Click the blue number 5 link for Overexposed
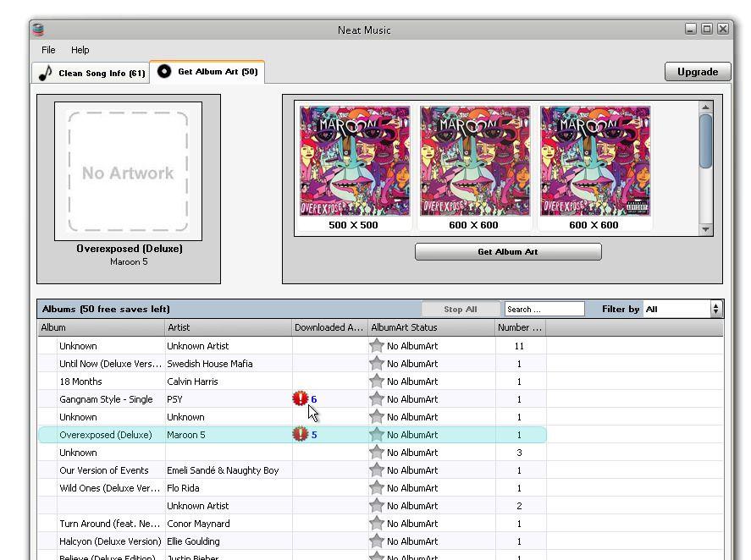Image resolution: width=751 pixels, height=560 pixels. (314, 435)
